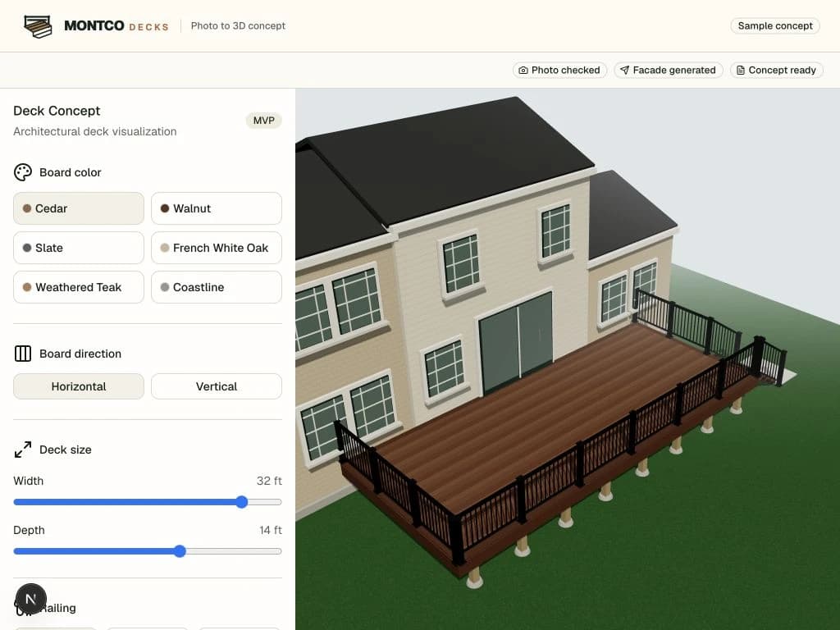Choose the Weathered Teak color option

tap(79, 287)
